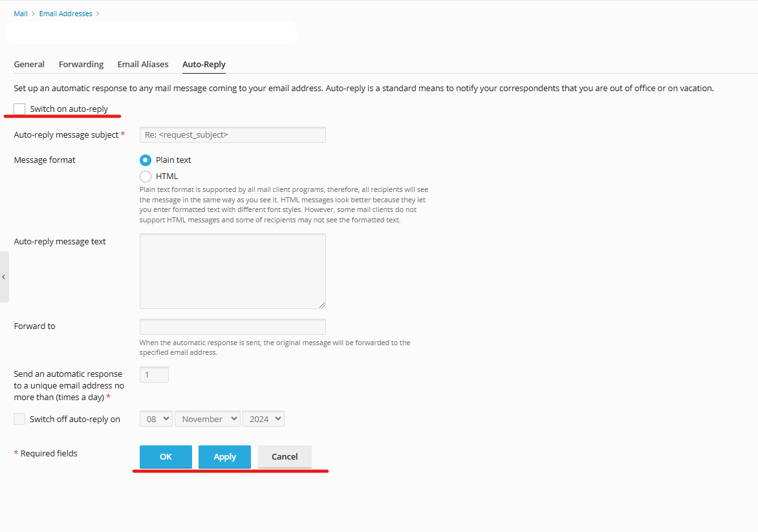
Task: Focus the Forward to email field
Action: point(233,326)
